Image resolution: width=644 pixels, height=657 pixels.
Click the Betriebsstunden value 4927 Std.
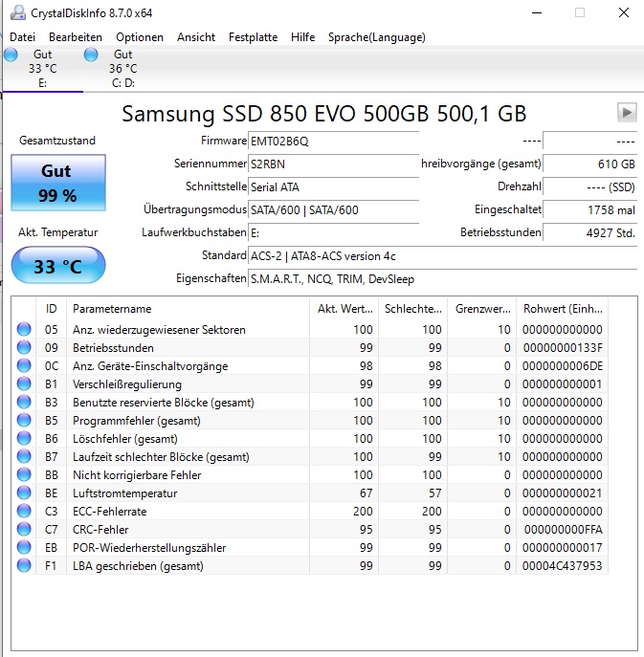(x=589, y=233)
